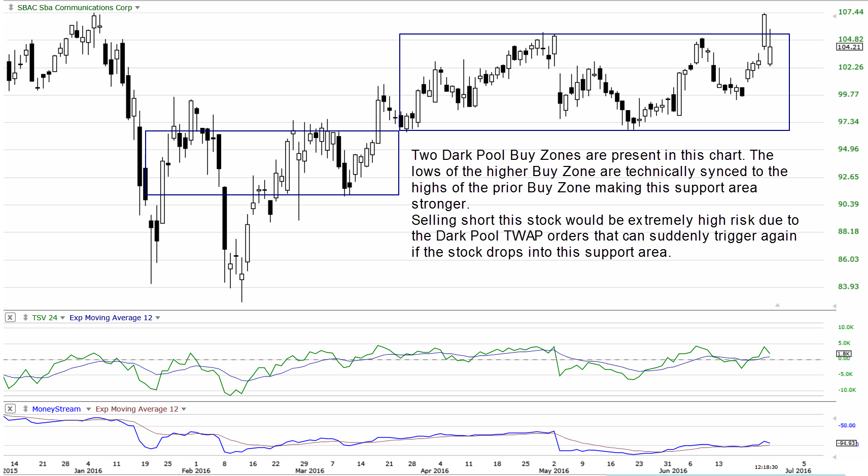Click MoneyStream Exp Moving Average 12 label

coord(137,409)
